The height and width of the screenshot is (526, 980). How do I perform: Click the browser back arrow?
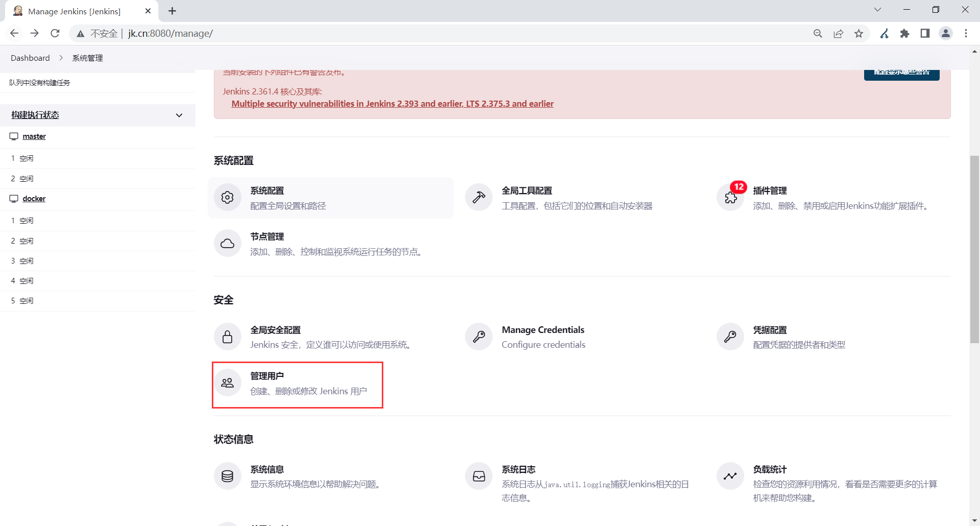tap(14, 33)
